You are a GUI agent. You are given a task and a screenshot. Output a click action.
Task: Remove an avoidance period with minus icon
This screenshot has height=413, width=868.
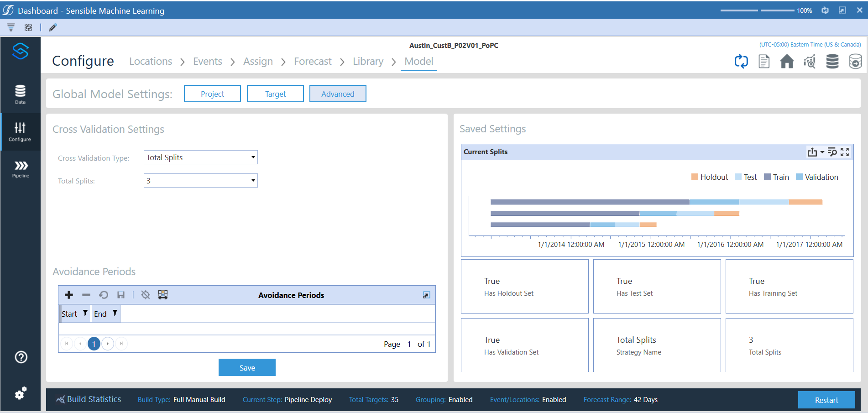[x=86, y=295]
